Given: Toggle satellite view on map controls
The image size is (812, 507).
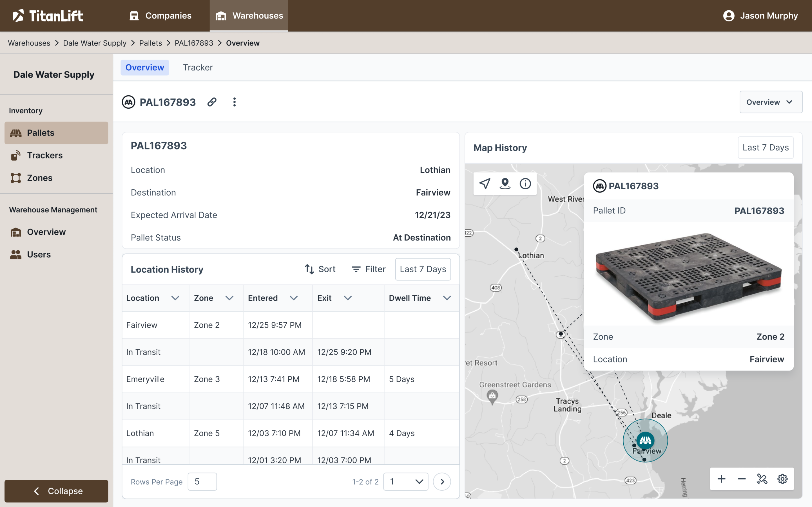Looking at the screenshot, I should pos(762,479).
